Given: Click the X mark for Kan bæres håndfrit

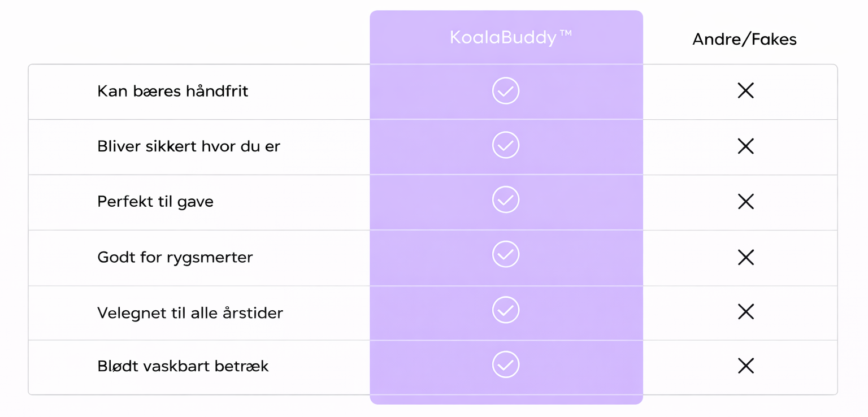Looking at the screenshot, I should 746,90.
